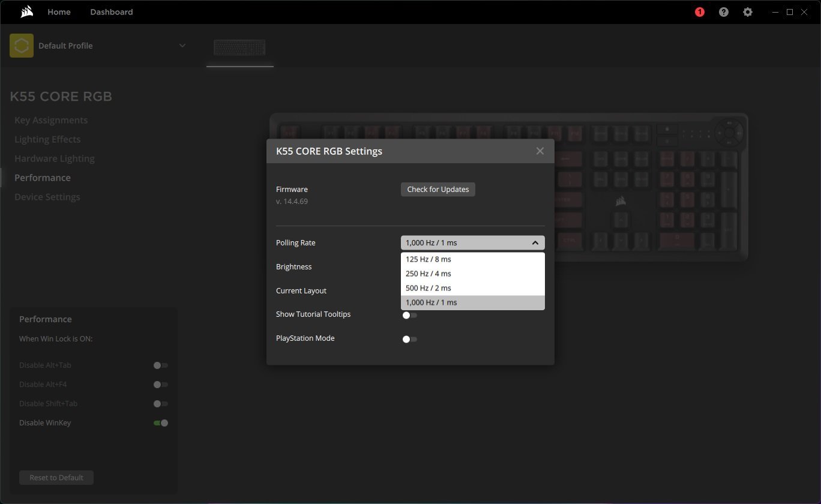Toggle Disable Shift+Tab switch
This screenshot has width=821, height=504.
pos(161,404)
